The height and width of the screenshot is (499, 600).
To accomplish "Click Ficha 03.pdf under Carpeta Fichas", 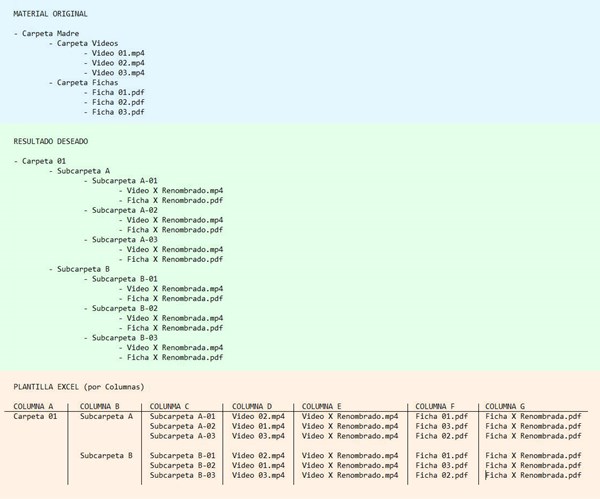I will tap(118, 112).
